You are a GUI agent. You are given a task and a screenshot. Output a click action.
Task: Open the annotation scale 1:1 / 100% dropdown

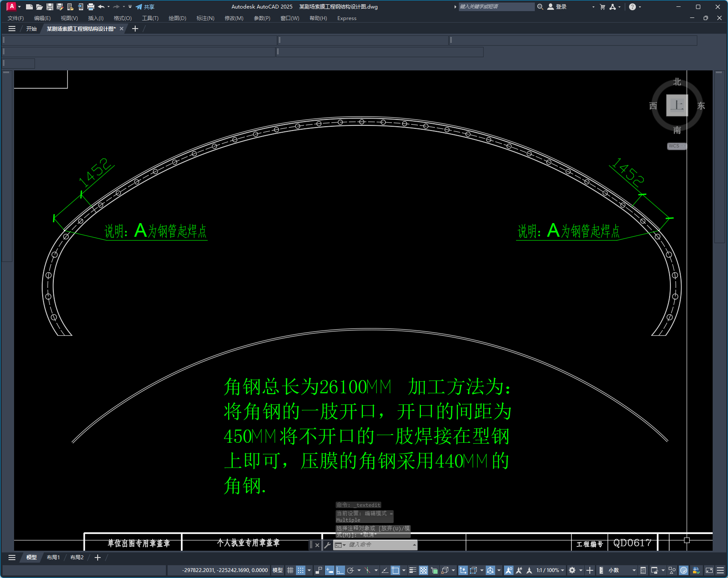(x=550, y=570)
